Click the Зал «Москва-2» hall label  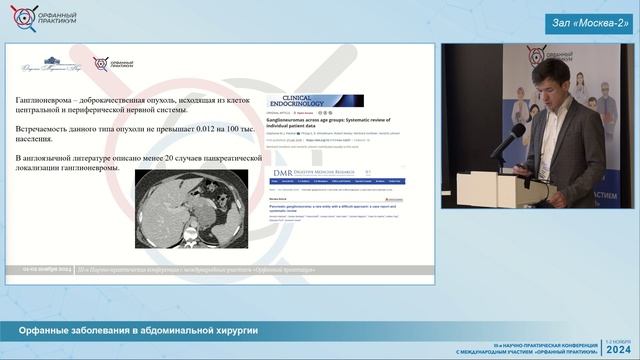pyautogui.click(x=589, y=24)
